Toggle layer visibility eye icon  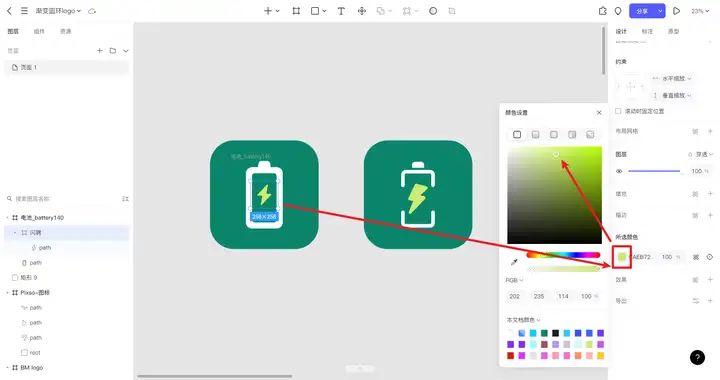point(619,171)
